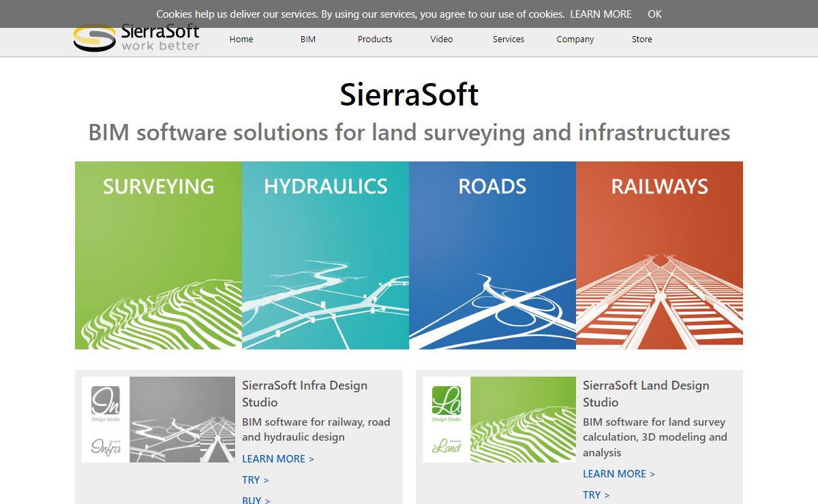
Task: Open the Home menu item
Action: (x=241, y=40)
